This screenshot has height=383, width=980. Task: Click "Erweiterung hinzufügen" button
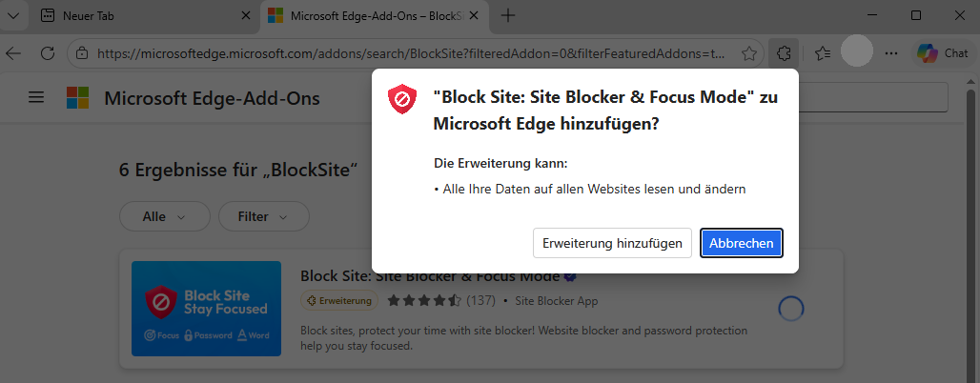tap(612, 243)
